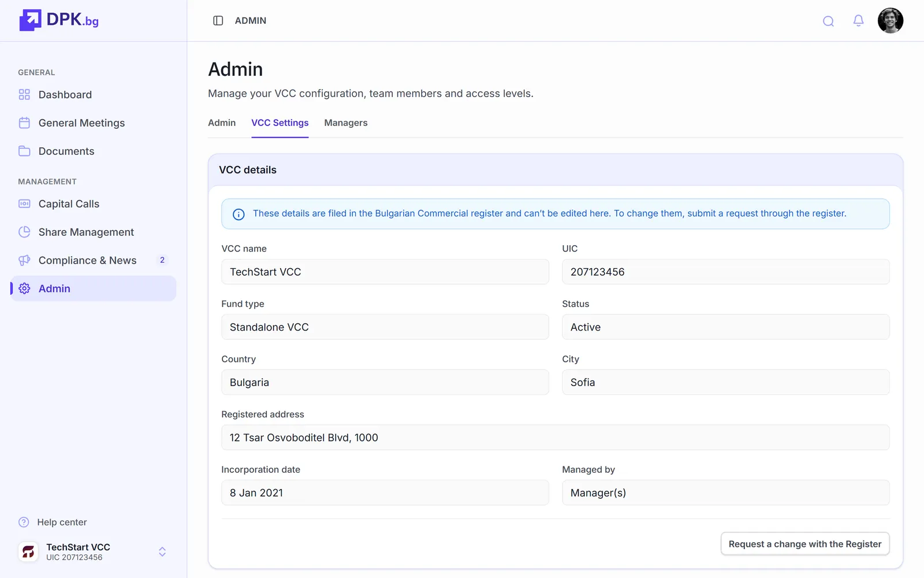924x578 pixels.
Task: Open Compliance & News
Action: [93, 260]
